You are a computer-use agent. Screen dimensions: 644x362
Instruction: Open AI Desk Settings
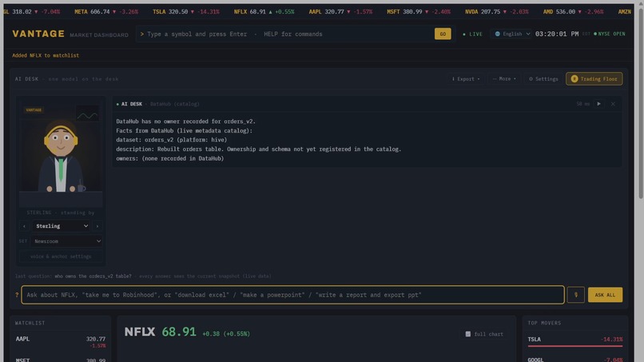coord(543,79)
